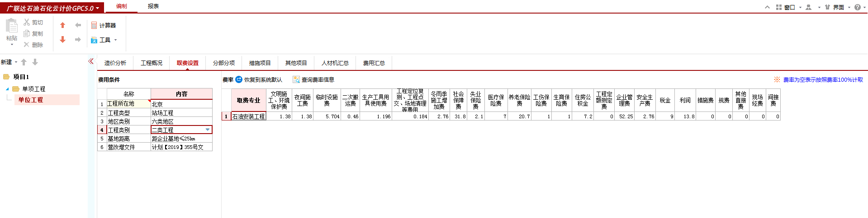Click the 费率为空表示按照费率100%计取 note link
The height and width of the screenshot is (218, 868).
coord(823,79)
